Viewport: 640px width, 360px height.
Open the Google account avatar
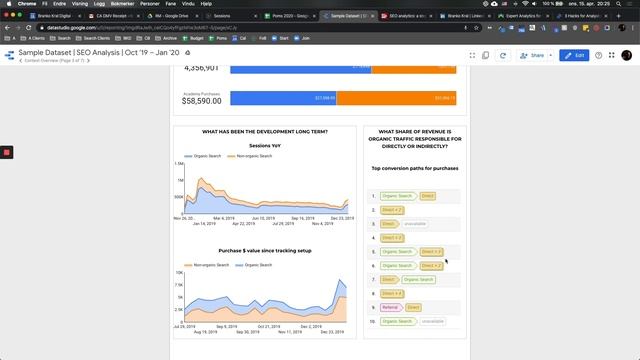pos(627,55)
